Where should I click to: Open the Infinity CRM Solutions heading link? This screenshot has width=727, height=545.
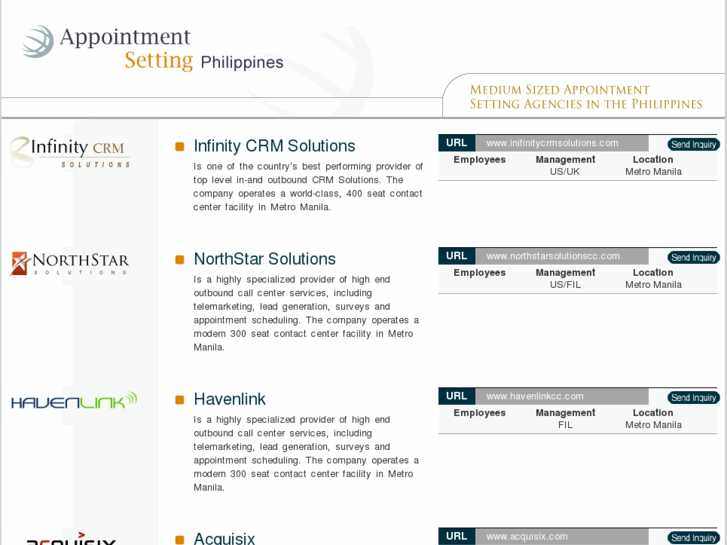pos(274,146)
